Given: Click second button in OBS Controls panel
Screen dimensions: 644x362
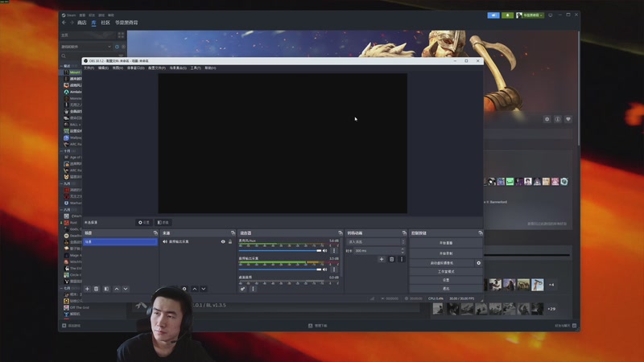Looking at the screenshot, I should click(x=446, y=253).
